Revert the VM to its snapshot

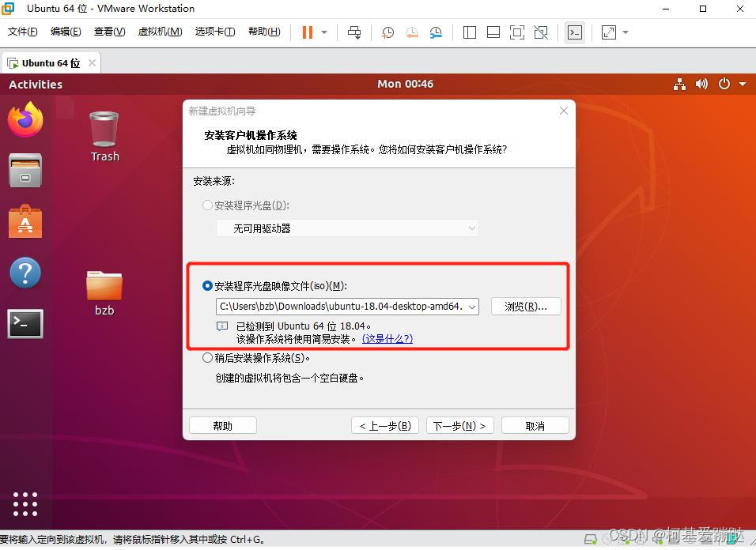click(411, 32)
